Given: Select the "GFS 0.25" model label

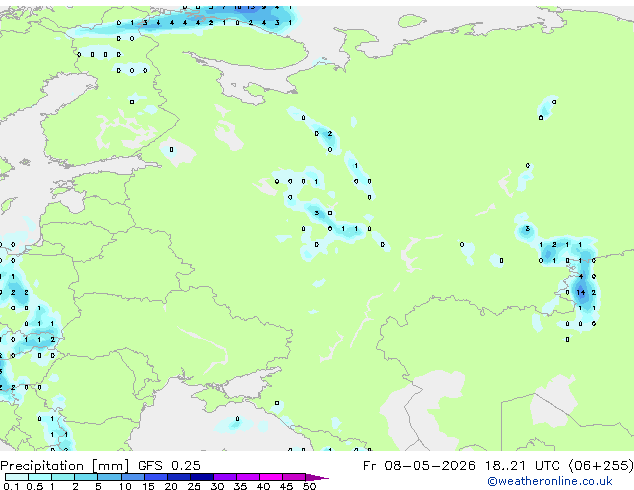Looking at the screenshot, I should (169, 466).
